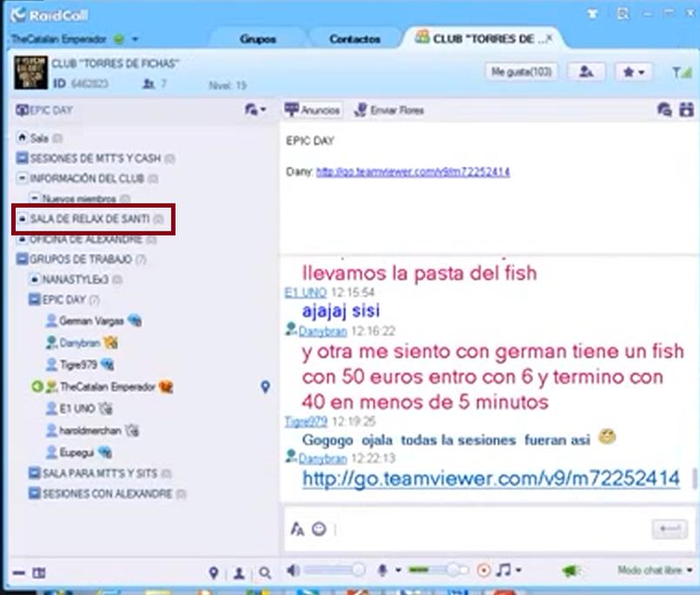Select the SALA DE RELAX DE SANTI channel

[90, 218]
